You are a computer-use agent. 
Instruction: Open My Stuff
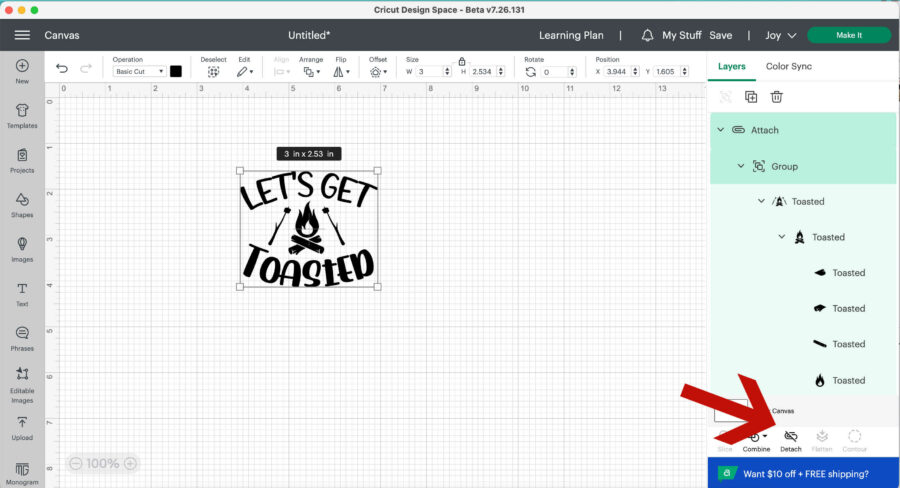pos(681,35)
